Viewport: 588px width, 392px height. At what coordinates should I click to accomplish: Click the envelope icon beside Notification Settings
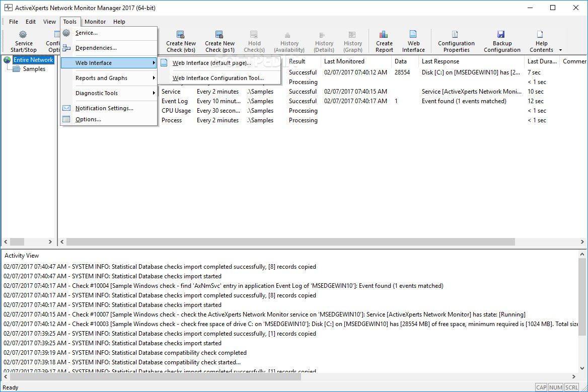(66, 108)
